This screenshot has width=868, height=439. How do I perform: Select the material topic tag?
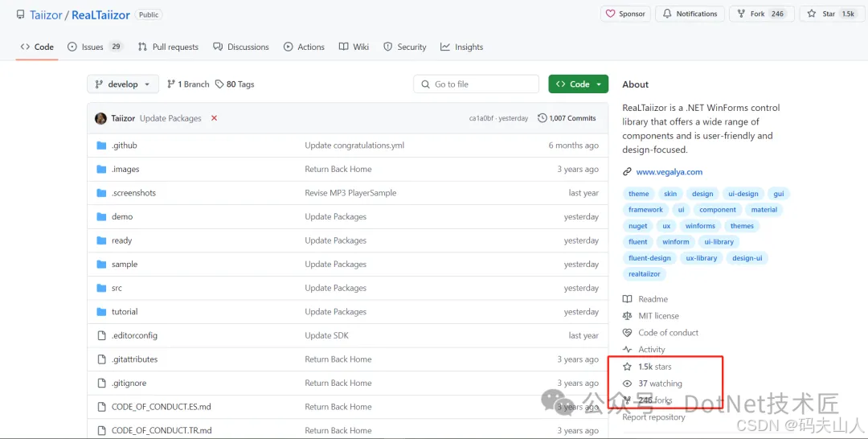click(x=764, y=210)
